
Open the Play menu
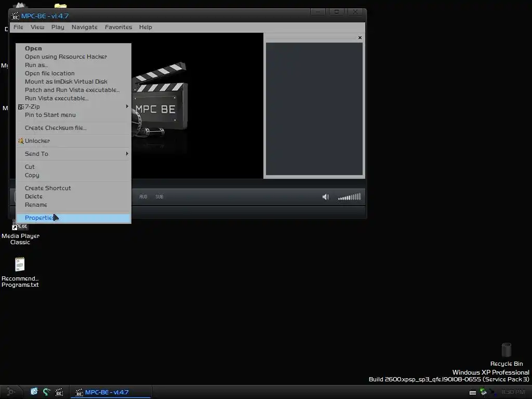point(58,27)
